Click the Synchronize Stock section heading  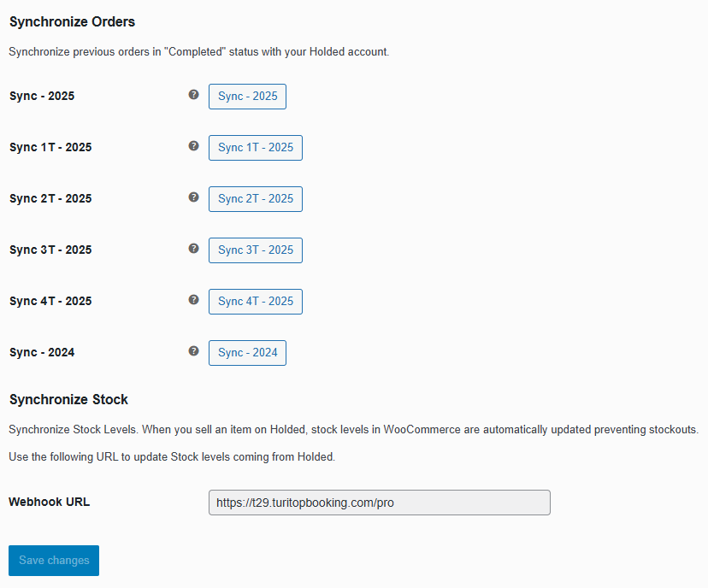68,399
